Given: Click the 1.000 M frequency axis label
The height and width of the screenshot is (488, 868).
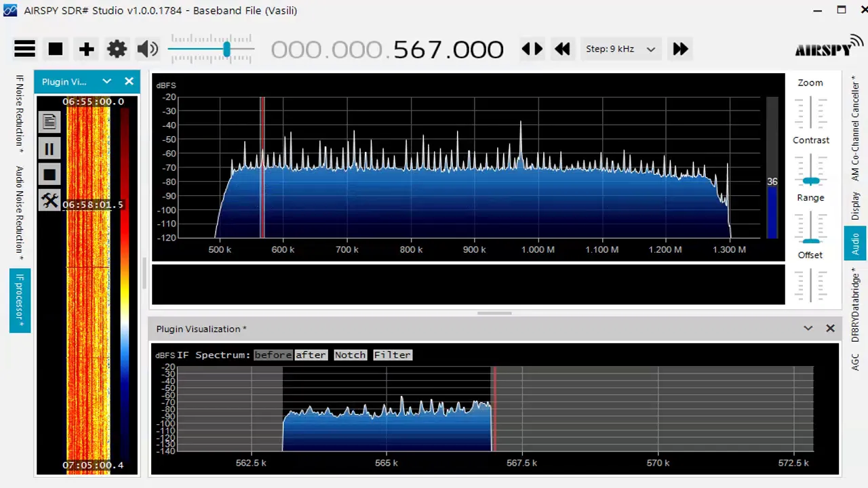Looking at the screenshot, I should click(538, 249).
